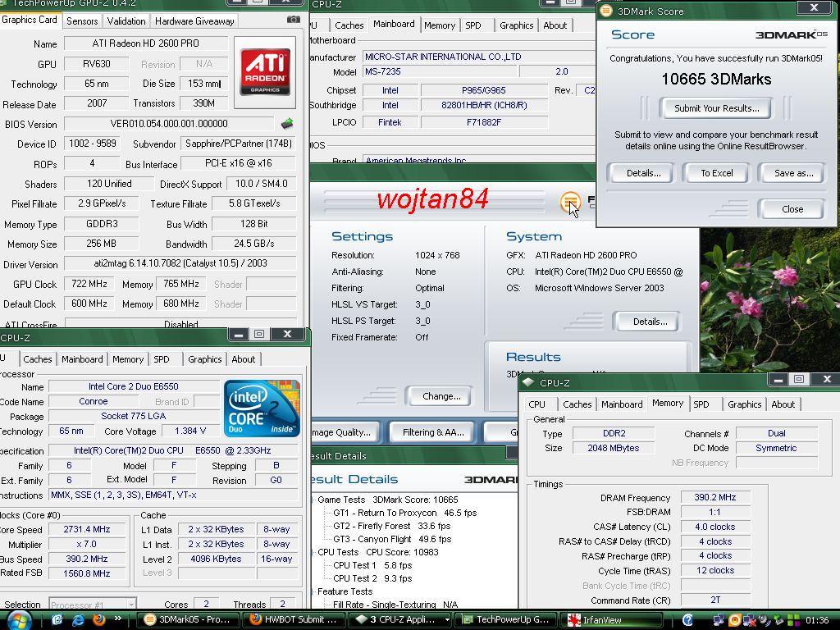Select Graphics tab in Memory CPU-Z window
The image size is (840, 630).
[x=744, y=404]
